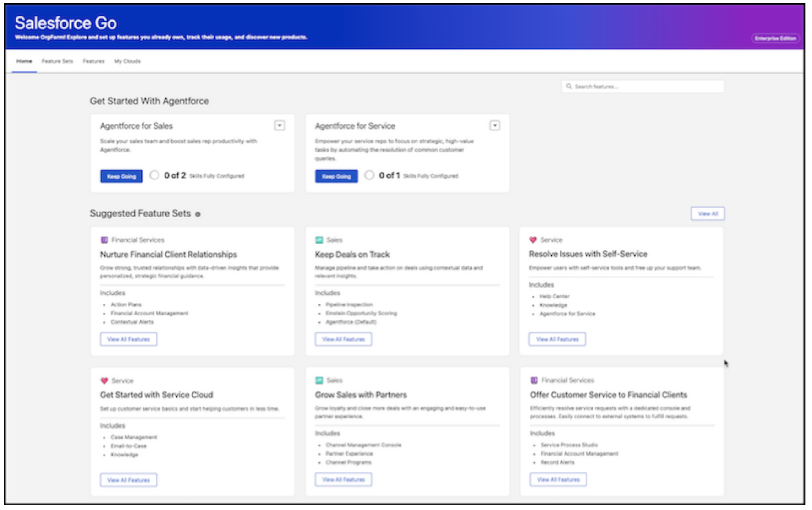The height and width of the screenshot is (510, 812).
Task: Click the magnifying glass search icon
Action: (569, 87)
